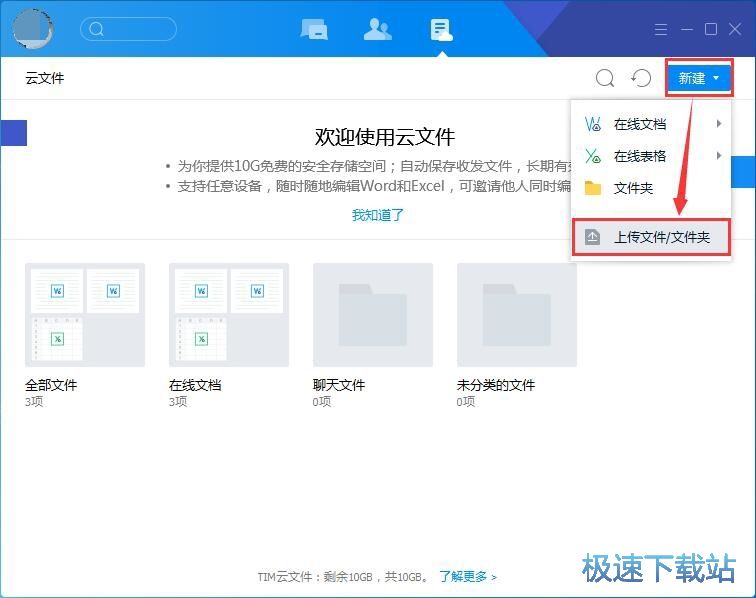The image size is (756, 598).
Task: Switch to the Messages chat tab
Action: pyautogui.click(x=314, y=29)
